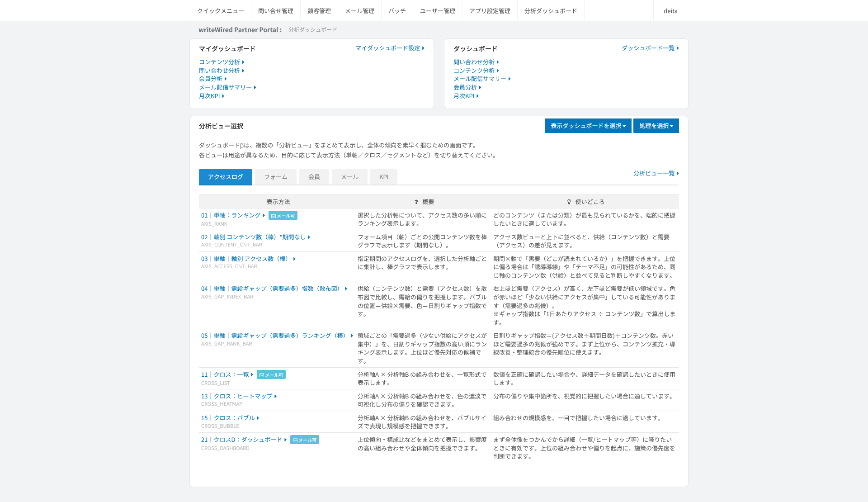The width and height of the screenshot is (868, 502).
Task: Click the 表示方法 column header
Action: tap(278, 202)
